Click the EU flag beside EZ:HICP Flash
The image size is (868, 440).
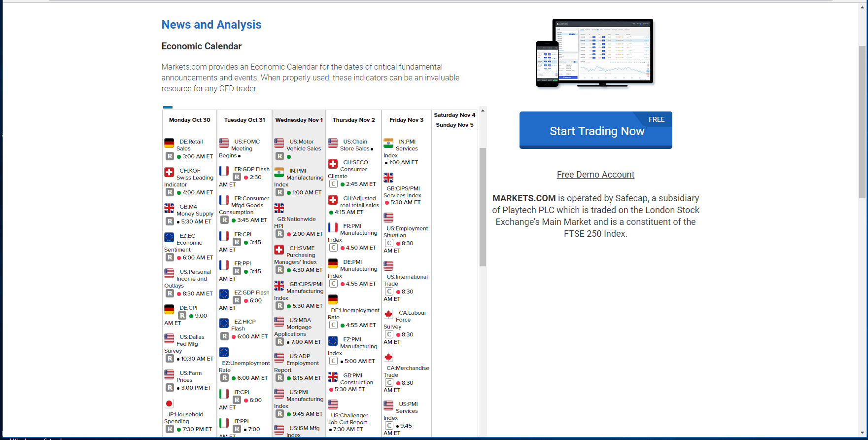pyautogui.click(x=224, y=323)
